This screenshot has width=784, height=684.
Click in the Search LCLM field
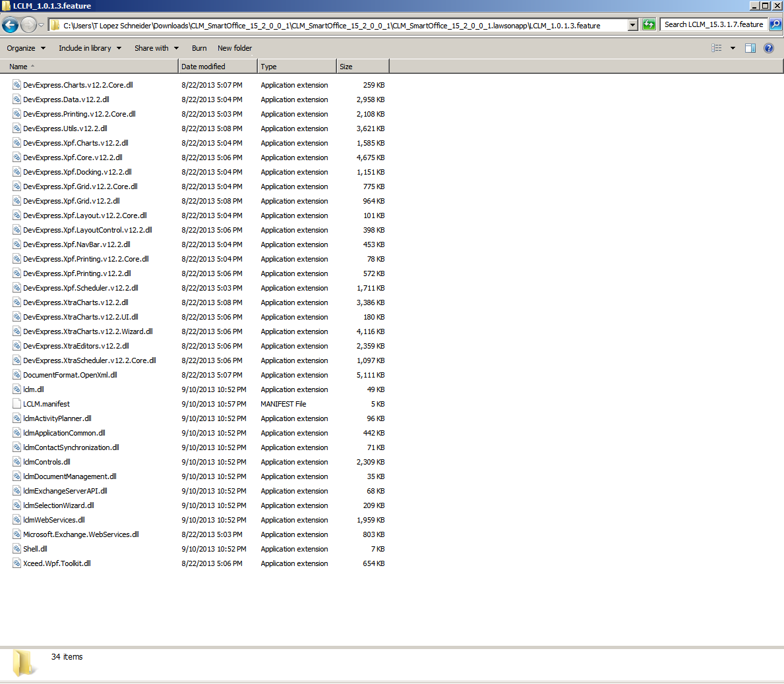pyautogui.click(x=713, y=24)
